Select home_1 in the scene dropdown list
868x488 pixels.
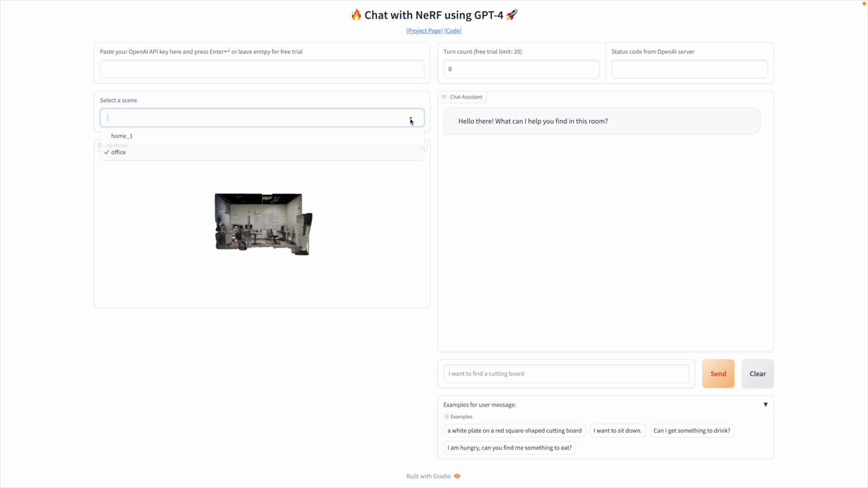tap(121, 136)
